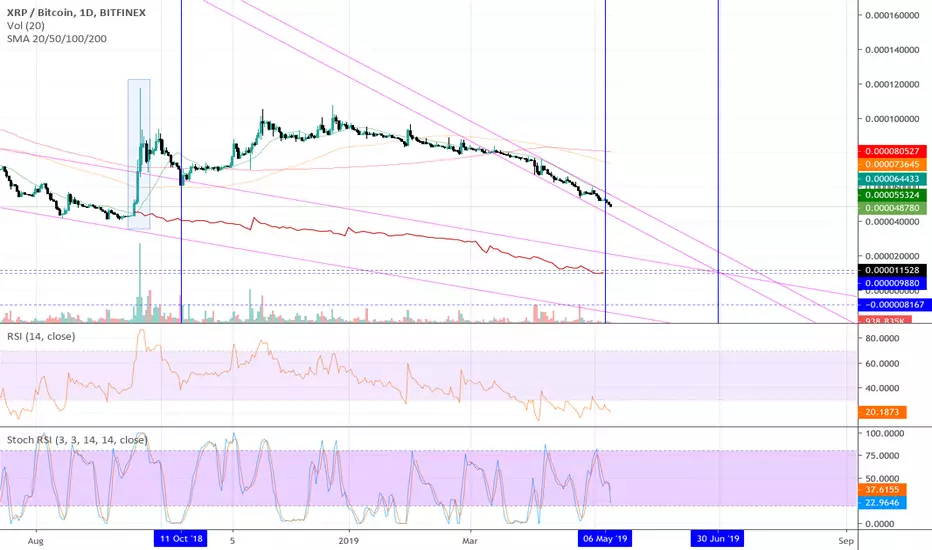932x550 pixels.
Task: Select the 06 May '19 date marker
Action: pos(605,539)
